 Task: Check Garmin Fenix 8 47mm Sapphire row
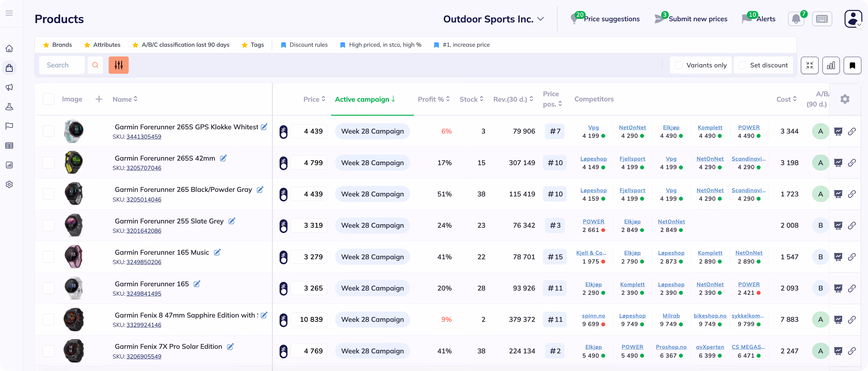pos(48,319)
